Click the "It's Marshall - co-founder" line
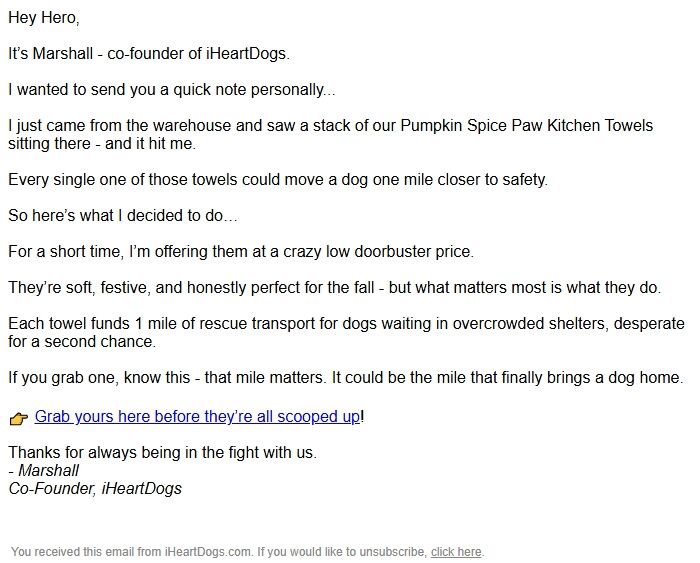Screen dimensions: 700x563 tap(148, 54)
